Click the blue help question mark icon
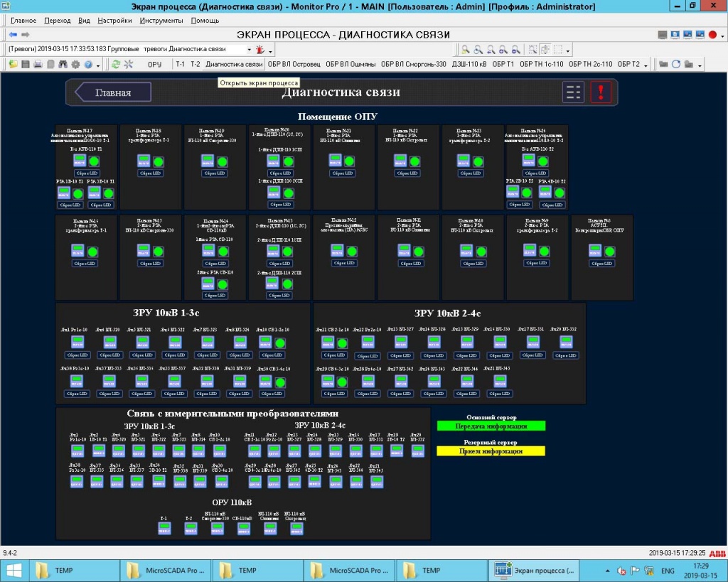 [87, 64]
